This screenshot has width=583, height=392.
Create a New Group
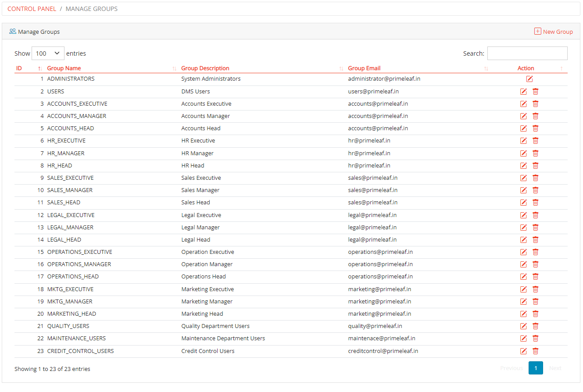pos(554,31)
